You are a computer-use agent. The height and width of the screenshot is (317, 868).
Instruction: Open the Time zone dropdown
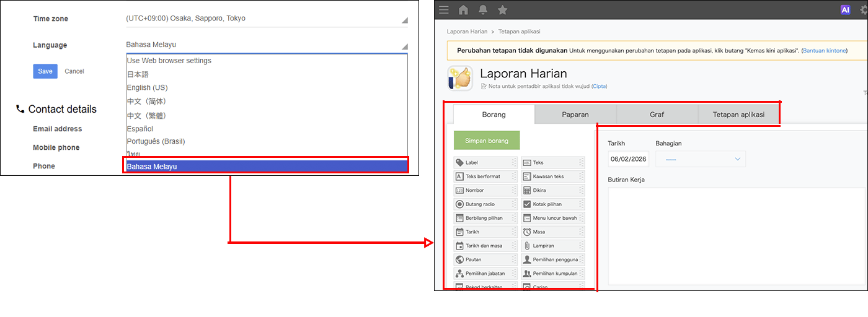point(267,19)
